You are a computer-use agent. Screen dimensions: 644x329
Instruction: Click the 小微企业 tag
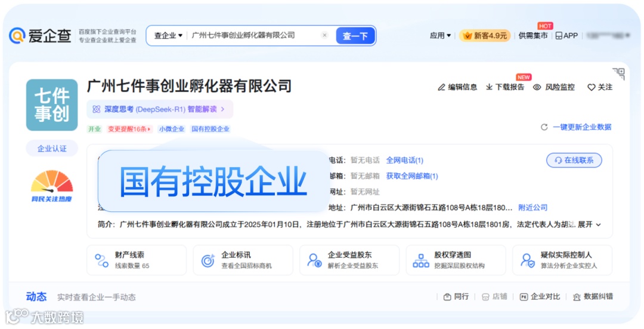pos(172,129)
